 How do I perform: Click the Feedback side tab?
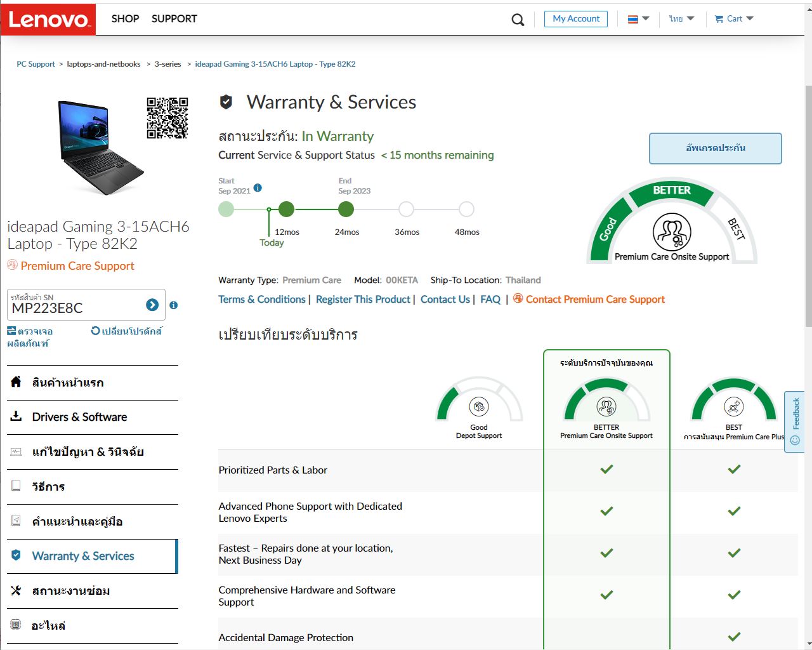coord(795,421)
